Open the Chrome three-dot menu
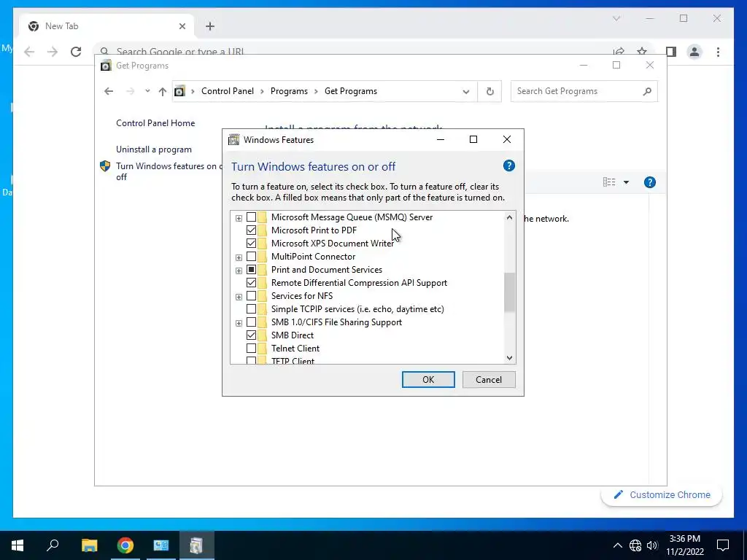747x560 pixels. 718,52
